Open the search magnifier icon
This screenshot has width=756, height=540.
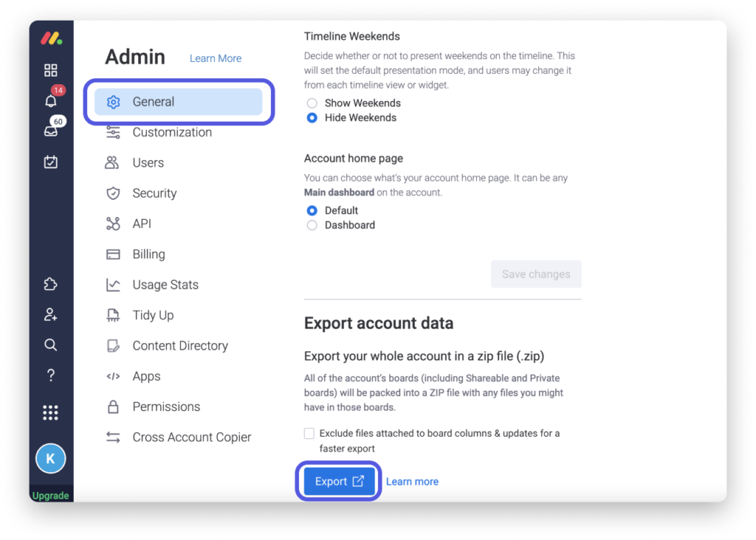[50, 345]
